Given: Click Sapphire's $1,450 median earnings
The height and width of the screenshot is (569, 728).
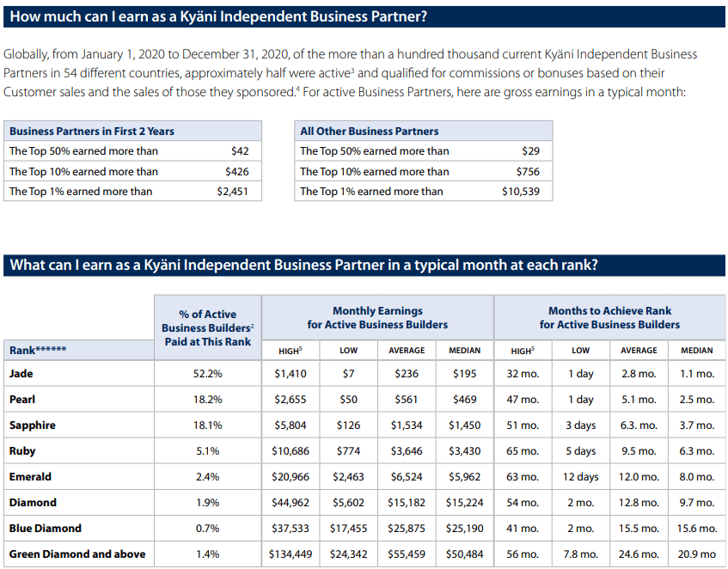Looking at the screenshot, I should 464,425.
